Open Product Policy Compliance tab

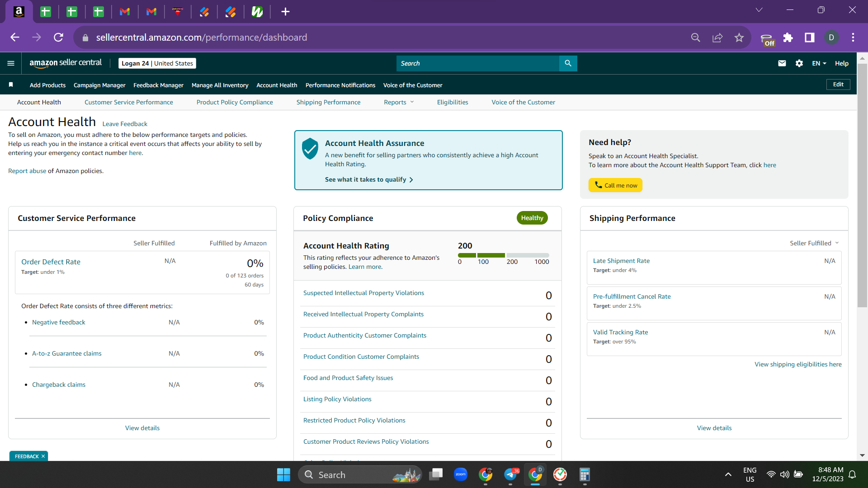[x=235, y=102]
